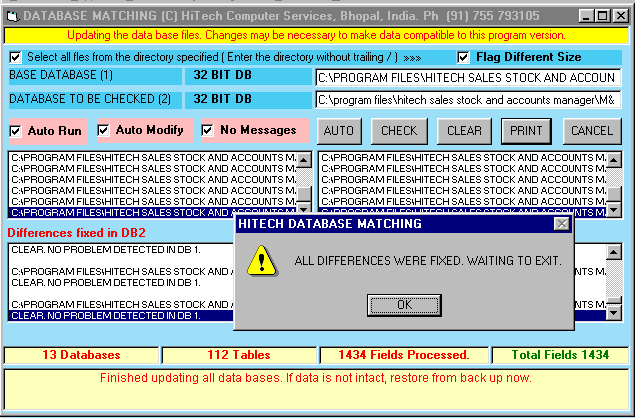Select first row in right file list

tap(463, 158)
